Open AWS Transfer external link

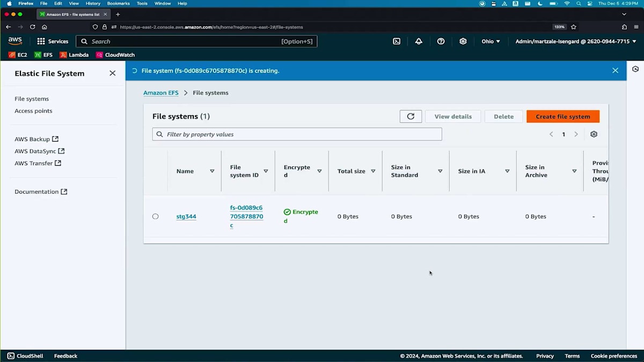coord(38,163)
